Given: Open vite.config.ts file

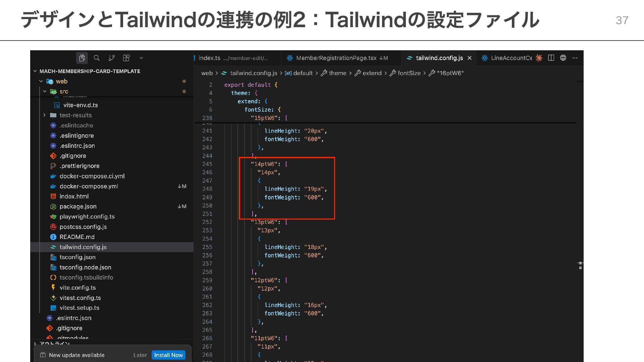Looking at the screenshot, I should [x=77, y=288].
